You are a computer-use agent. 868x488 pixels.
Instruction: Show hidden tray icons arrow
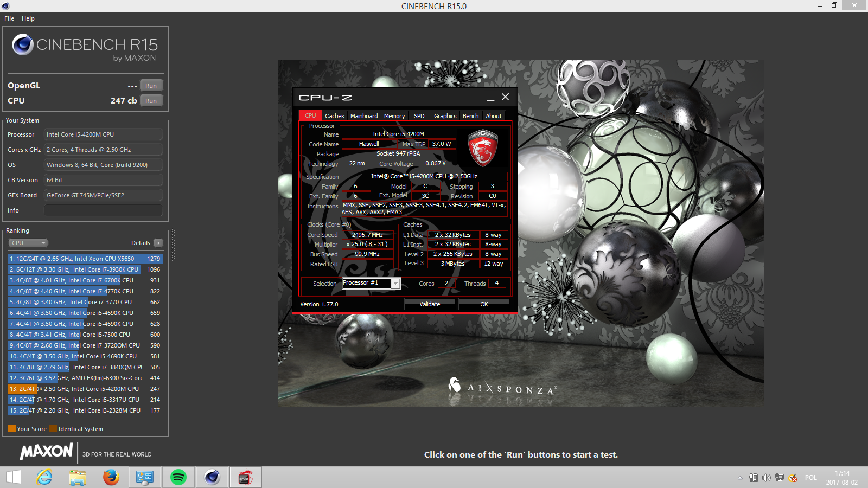740,478
